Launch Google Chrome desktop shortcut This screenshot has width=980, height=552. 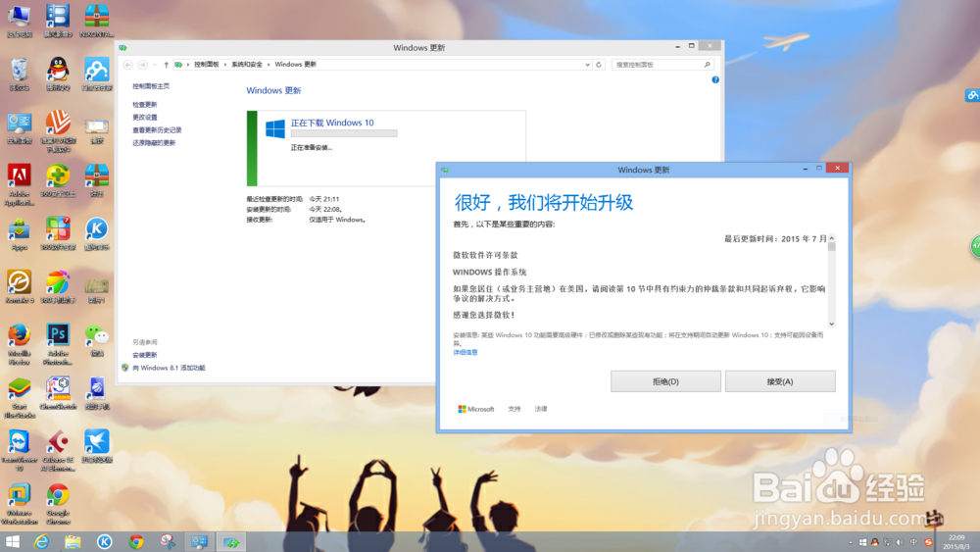coord(58,503)
